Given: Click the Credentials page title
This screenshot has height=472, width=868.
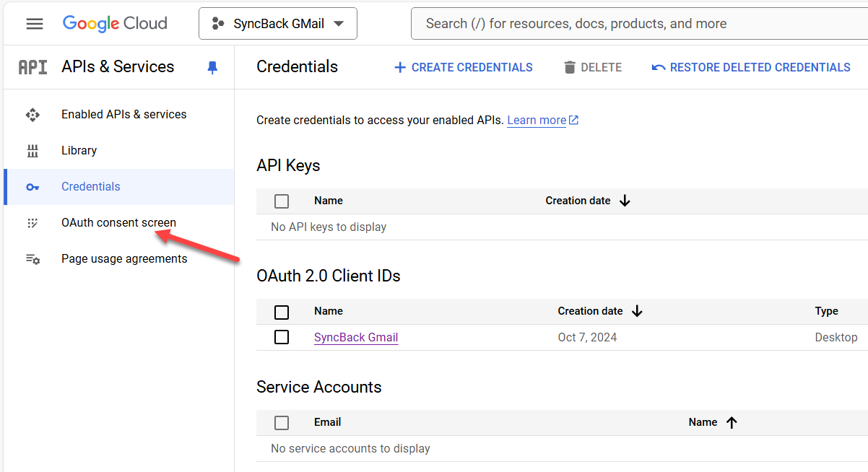Looking at the screenshot, I should (297, 66).
